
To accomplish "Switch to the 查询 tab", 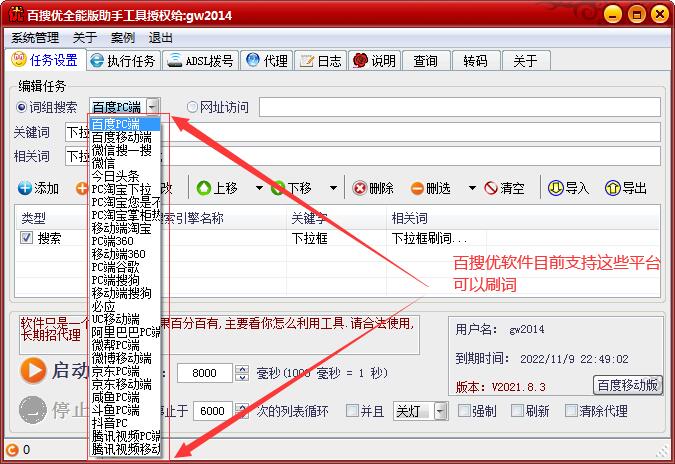I will (x=426, y=61).
